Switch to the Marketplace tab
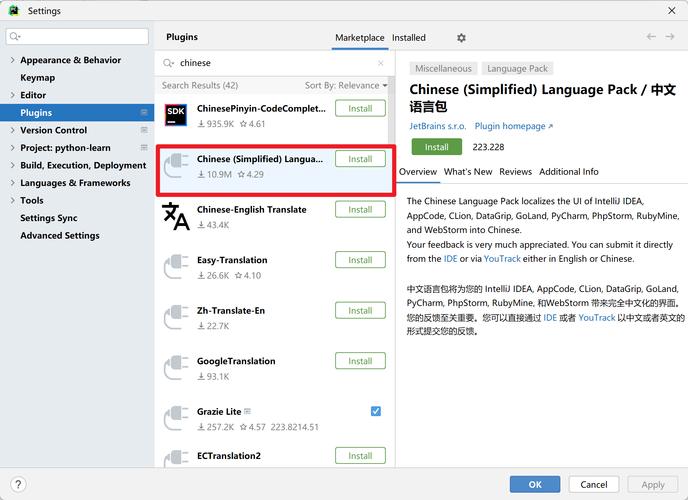Viewport: 688px width, 500px height. [360, 38]
